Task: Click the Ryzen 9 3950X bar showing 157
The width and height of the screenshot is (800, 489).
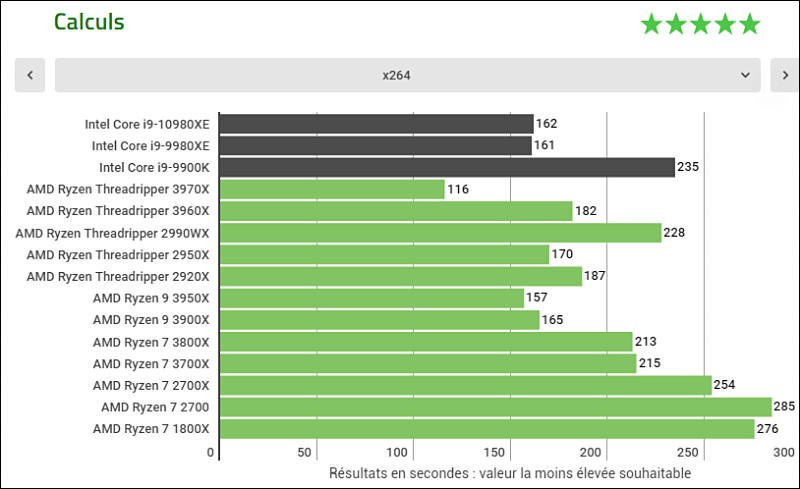Action: click(372, 298)
